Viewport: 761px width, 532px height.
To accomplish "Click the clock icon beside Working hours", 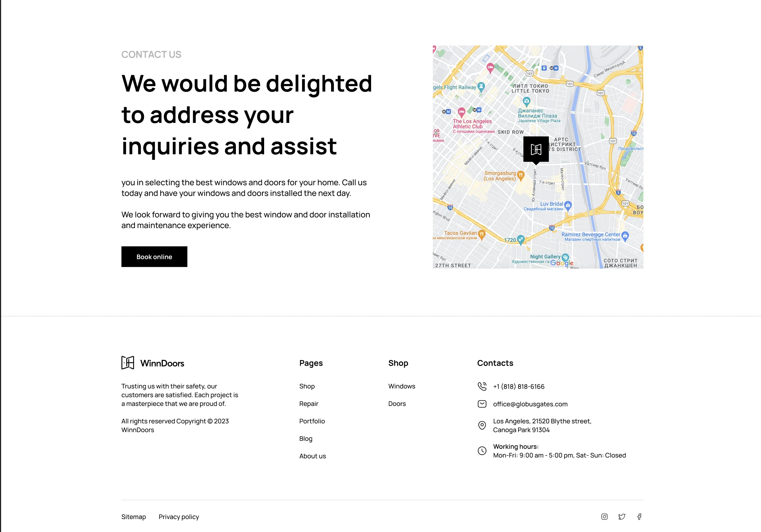I will (482, 451).
